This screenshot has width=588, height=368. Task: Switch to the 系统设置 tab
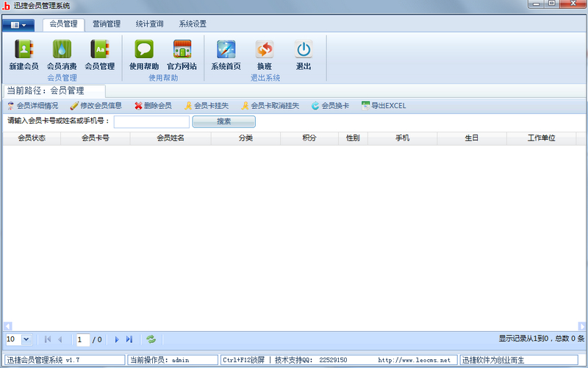(x=193, y=24)
